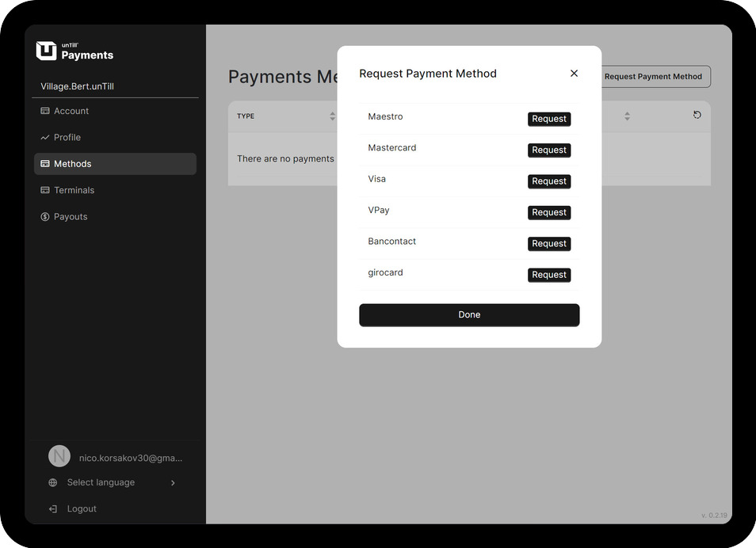The height and width of the screenshot is (548, 756).
Task: Click the Payouts dollar icon
Action: pyautogui.click(x=45, y=217)
